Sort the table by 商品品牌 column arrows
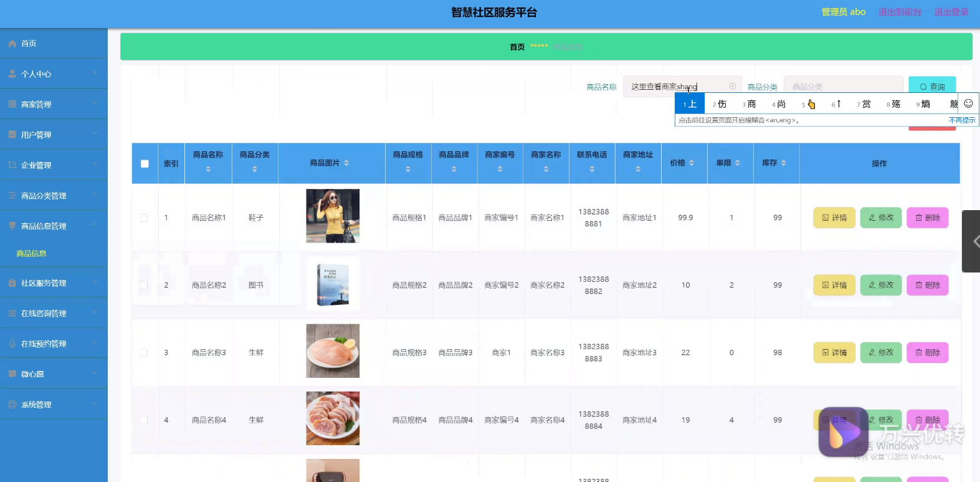This screenshot has height=482, width=980. 454,169
